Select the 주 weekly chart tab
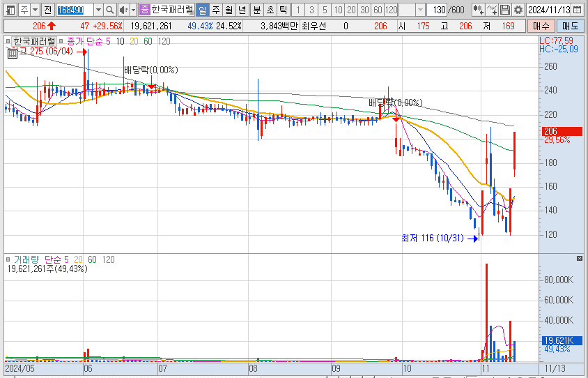588x378 pixels. coord(216,10)
